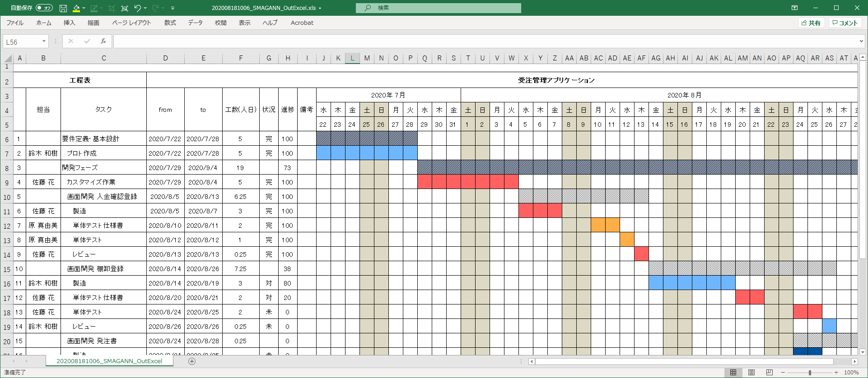Open the ファイル menu tab
The width and height of the screenshot is (868, 378).
pos(15,23)
